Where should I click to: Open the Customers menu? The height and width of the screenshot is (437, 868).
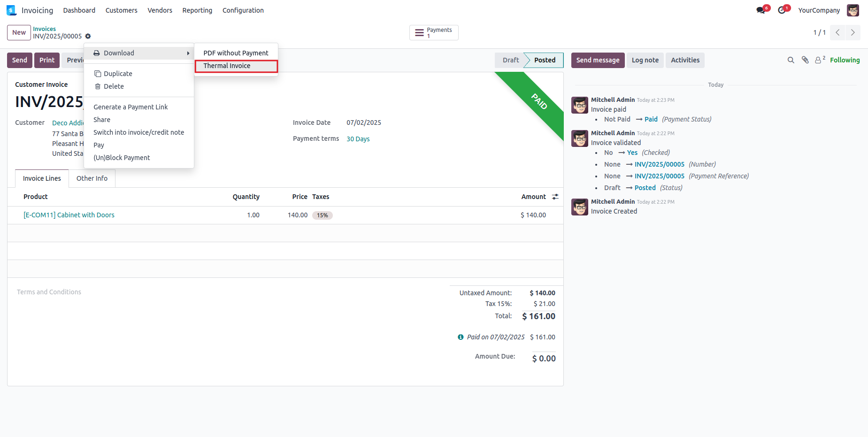click(x=121, y=10)
